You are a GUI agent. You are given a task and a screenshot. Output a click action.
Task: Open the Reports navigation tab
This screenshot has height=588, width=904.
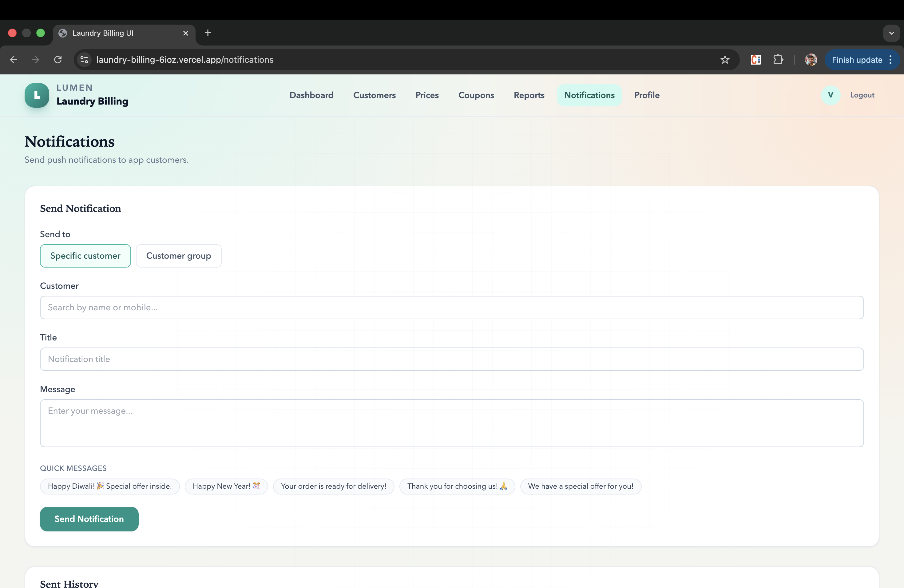click(529, 95)
